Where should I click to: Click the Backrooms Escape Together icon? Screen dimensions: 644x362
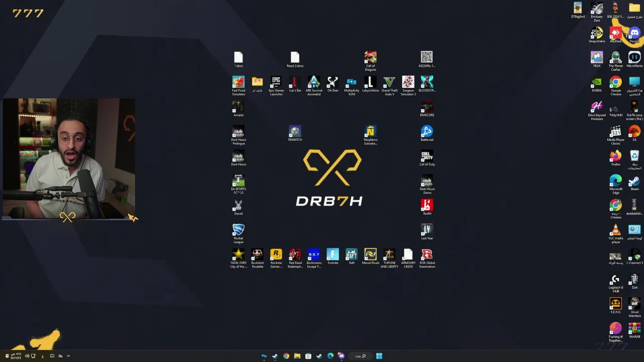click(314, 258)
